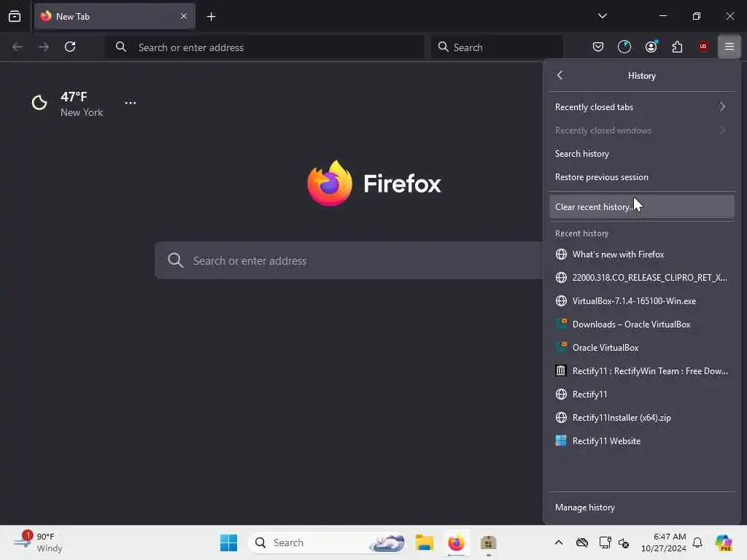The image size is (747, 560).
Task: Open File Explorer from taskbar
Action: point(424,542)
